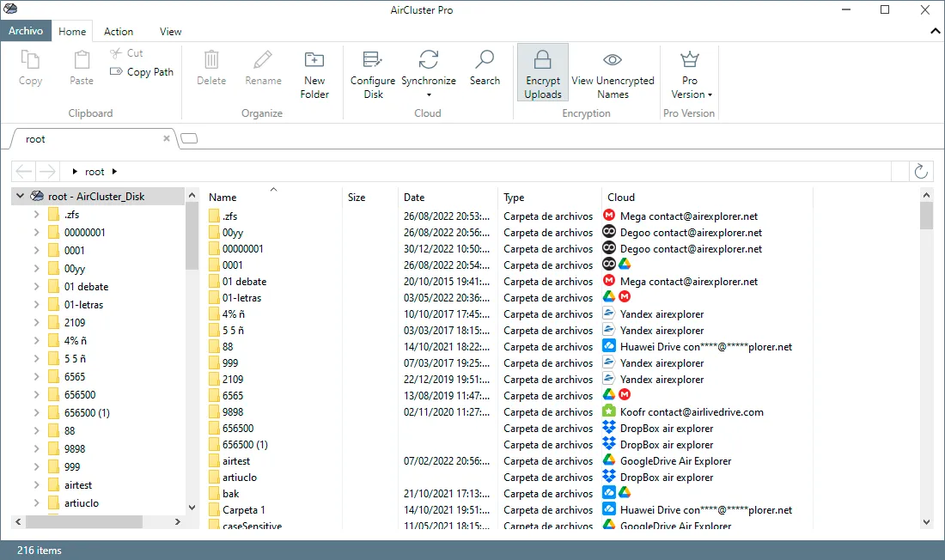This screenshot has width=945, height=560.
Task: Expand the 01 debate tree folder
Action: [x=36, y=287]
